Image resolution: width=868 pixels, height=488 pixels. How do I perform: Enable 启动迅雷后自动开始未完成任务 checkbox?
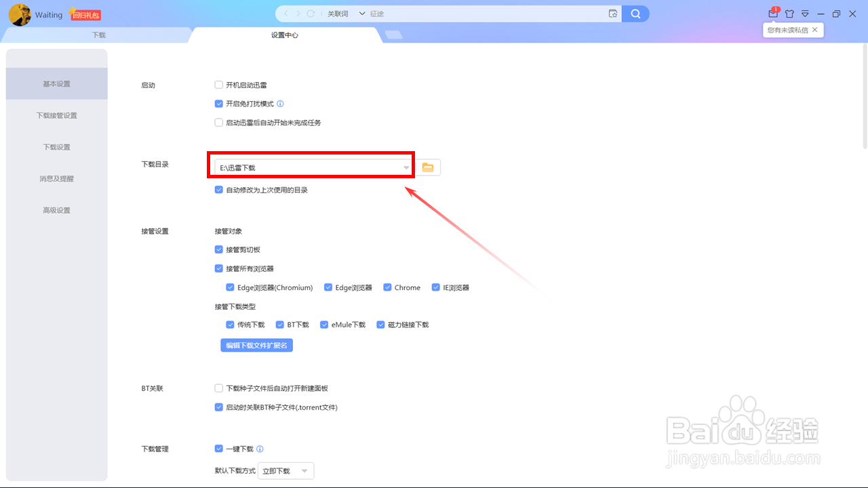click(219, 123)
